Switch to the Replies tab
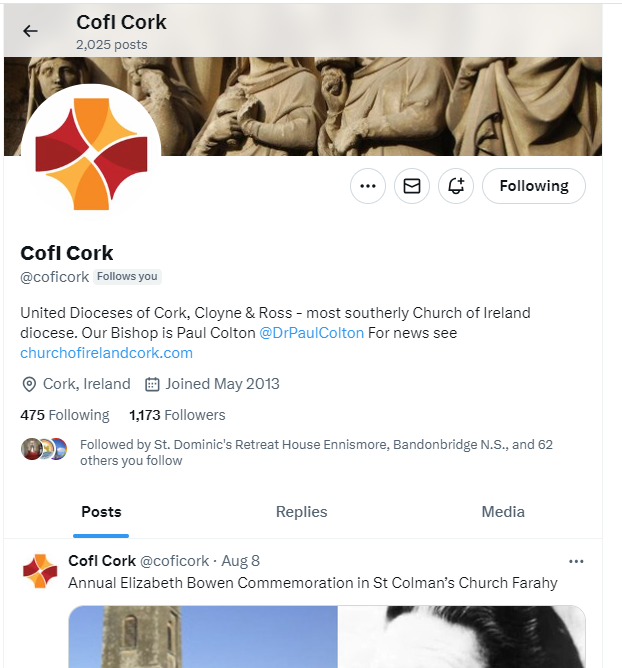 302,512
